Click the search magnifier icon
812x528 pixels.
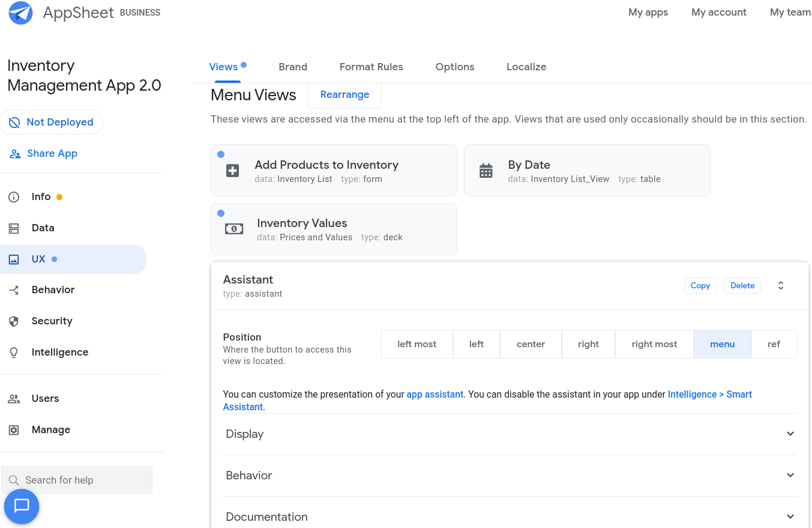[x=14, y=480]
